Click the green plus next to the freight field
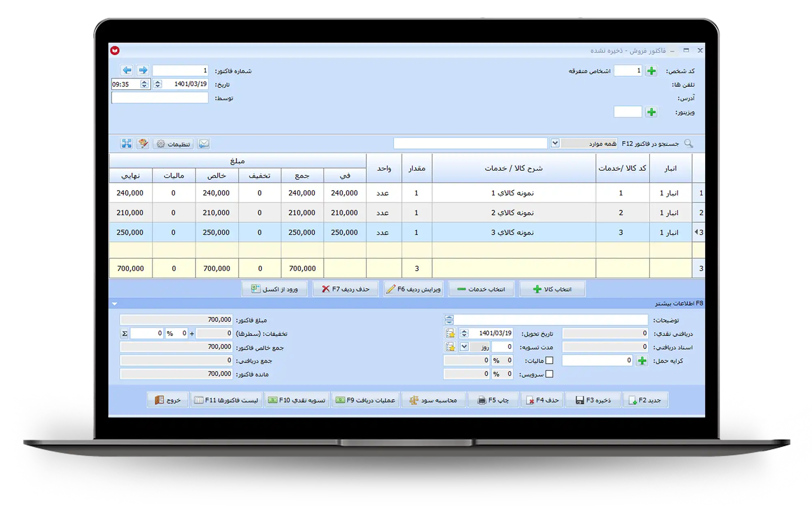The height and width of the screenshot is (506, 812). (x=642, y=361)
